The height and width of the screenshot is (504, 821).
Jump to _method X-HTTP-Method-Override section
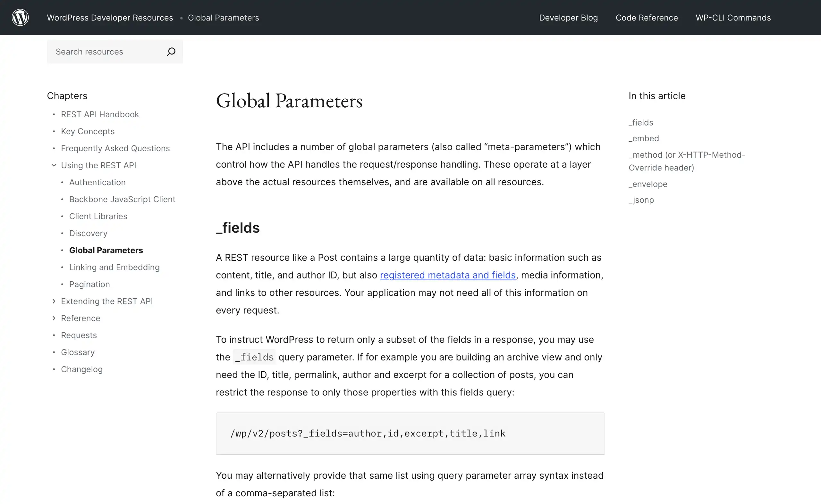(x=687, y=161)
